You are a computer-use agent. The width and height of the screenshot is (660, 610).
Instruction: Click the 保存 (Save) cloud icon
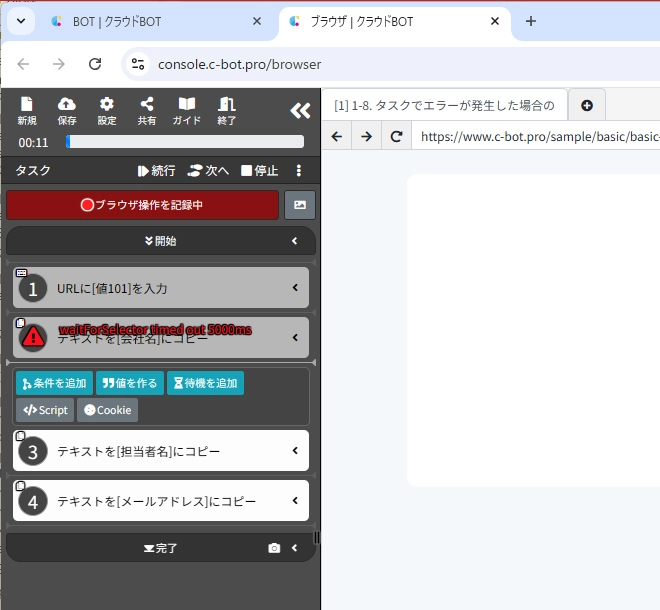coord(67,110)
